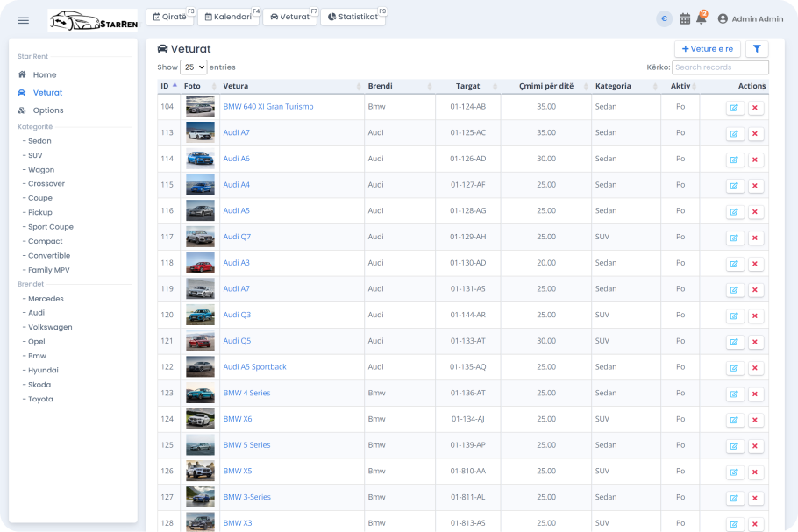Click the Kërko search records field
This screenshot has width=798, height=532.
point(720,67)
